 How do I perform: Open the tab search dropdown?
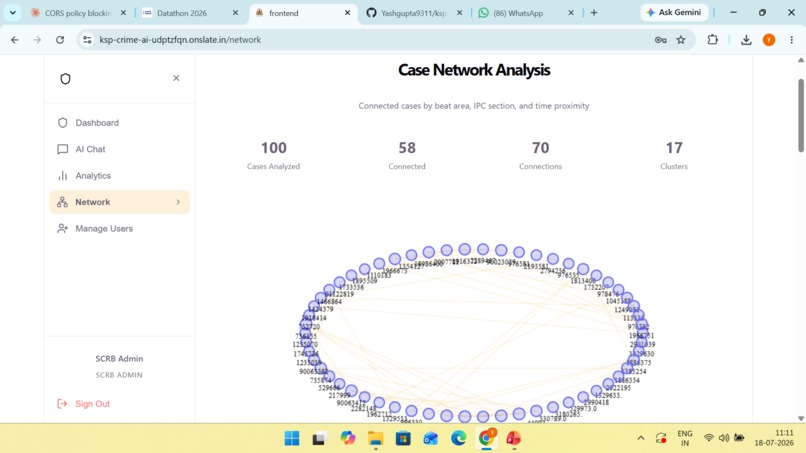(x=13, y=13)
